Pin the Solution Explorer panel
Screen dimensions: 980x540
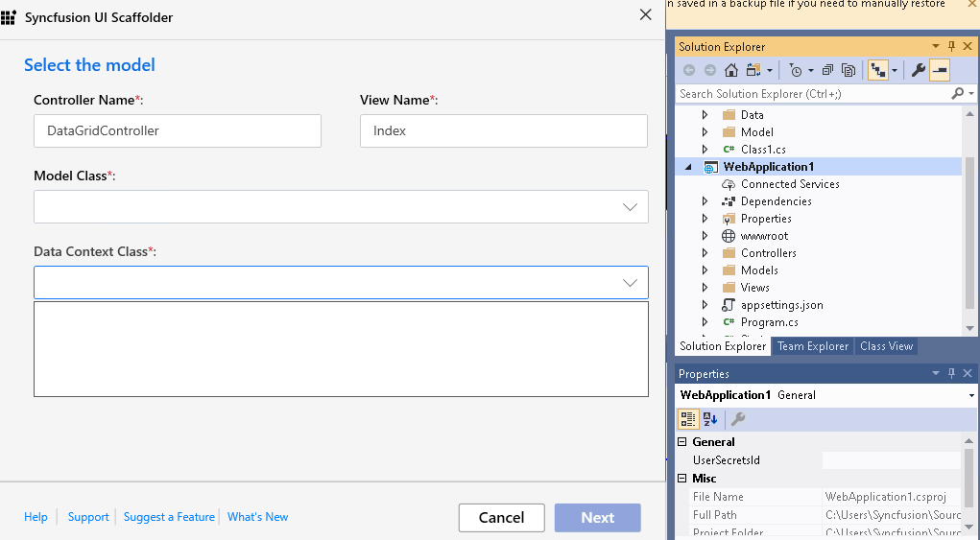tap(951, 47)
